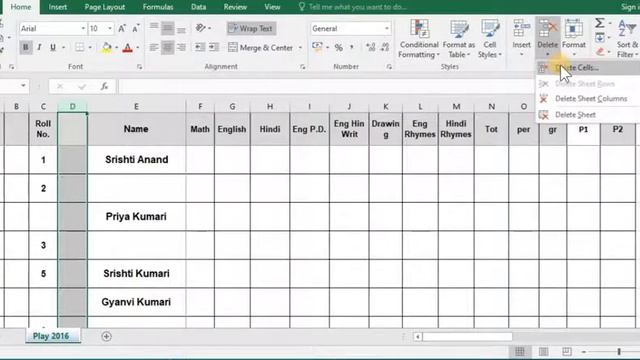Open Font Color dropdown arrow
This screenshot has width=640, height=360.
point(138,48)
